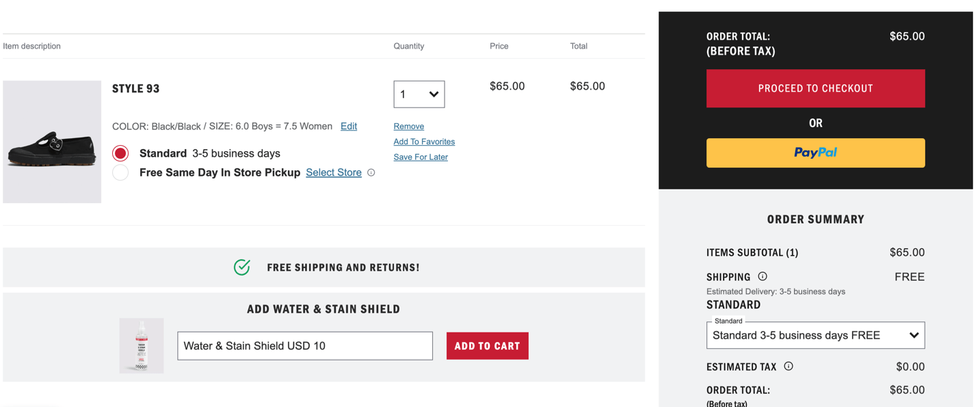
Task: Open the Select Store link
Action: (x=334, y=172)
